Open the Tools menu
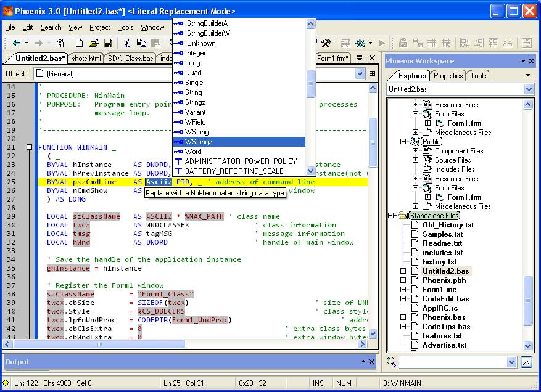 point(126,27)
